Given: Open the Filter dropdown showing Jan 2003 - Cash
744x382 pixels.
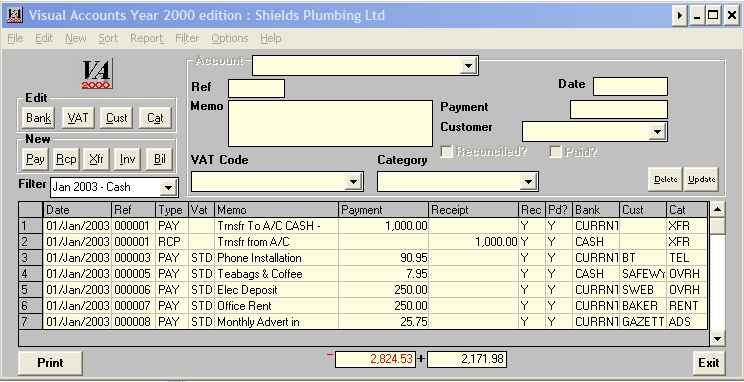Looking at the screenshot, I should point(168,188).
